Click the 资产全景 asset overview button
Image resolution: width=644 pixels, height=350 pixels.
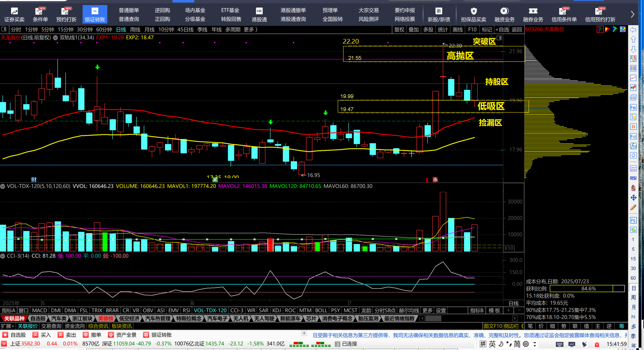[122, 335]
